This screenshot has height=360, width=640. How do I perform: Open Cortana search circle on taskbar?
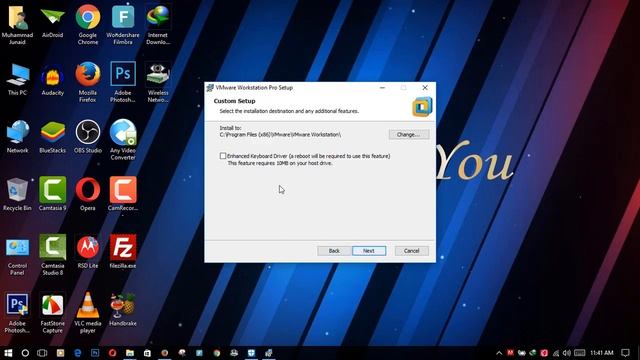click(25, 353)
